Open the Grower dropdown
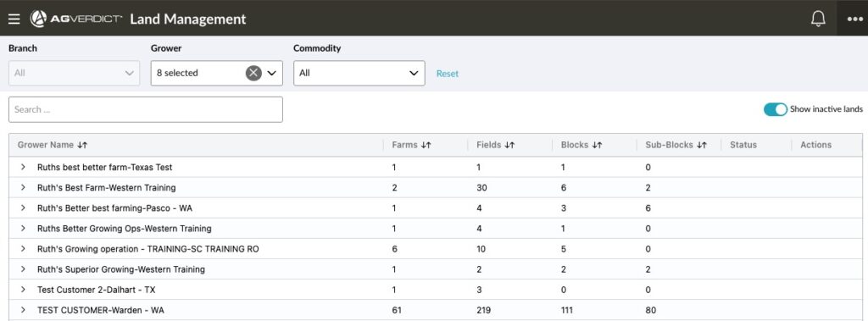This screenshot has width=868, height=321. 216,73
